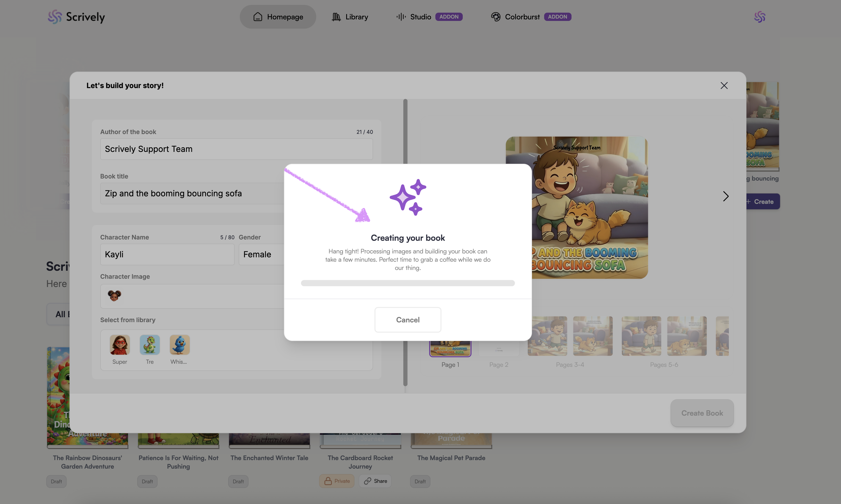This screenshot has height=504, width=841.
Task: Open the Library bookshelf icon tab
Action: (x=350, y=17)
